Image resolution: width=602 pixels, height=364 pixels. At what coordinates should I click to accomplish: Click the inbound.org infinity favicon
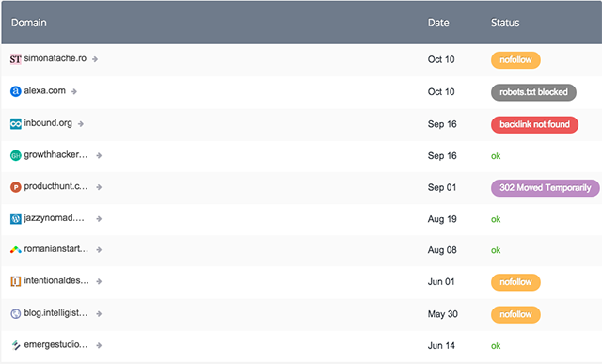15,123
